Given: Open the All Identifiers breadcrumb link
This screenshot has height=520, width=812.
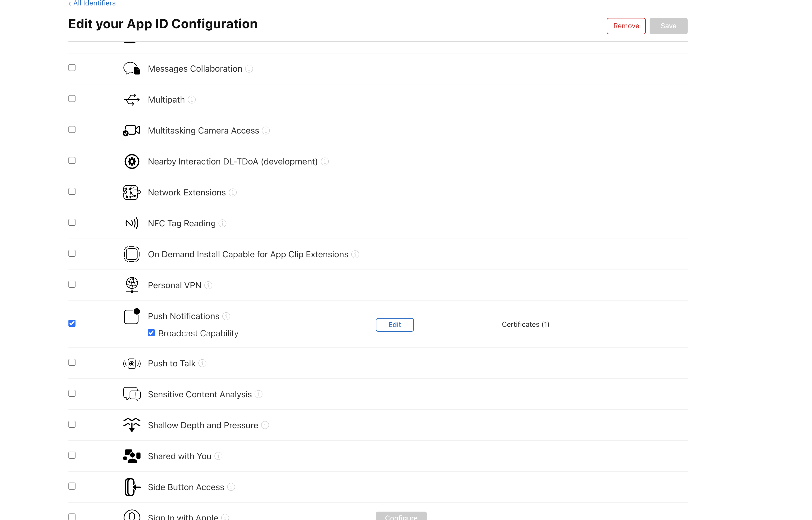Looking at the screenshot, I should tap(92, 3).
